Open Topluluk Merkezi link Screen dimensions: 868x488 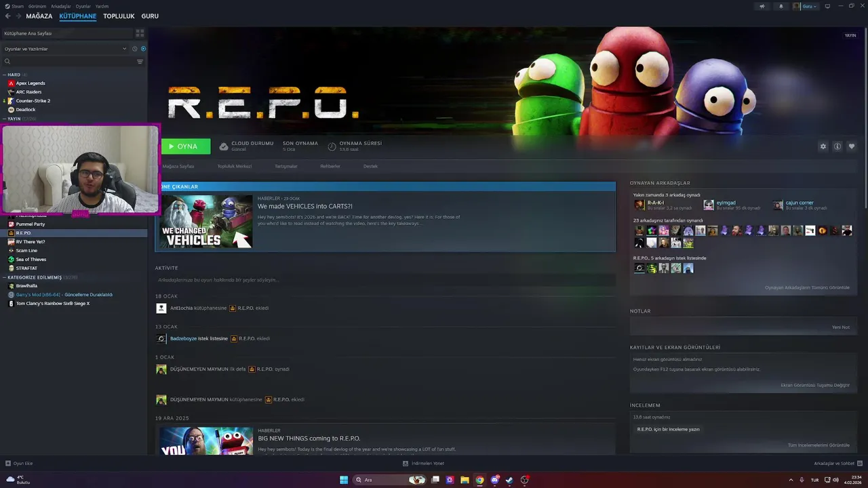[x=235, y=166]
